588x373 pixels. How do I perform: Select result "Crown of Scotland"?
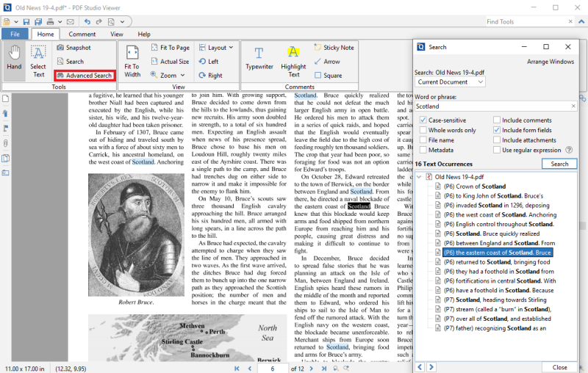point(474,186)
